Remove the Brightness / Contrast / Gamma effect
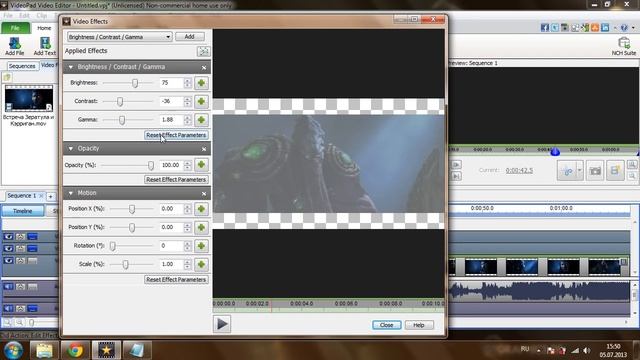 204,67
